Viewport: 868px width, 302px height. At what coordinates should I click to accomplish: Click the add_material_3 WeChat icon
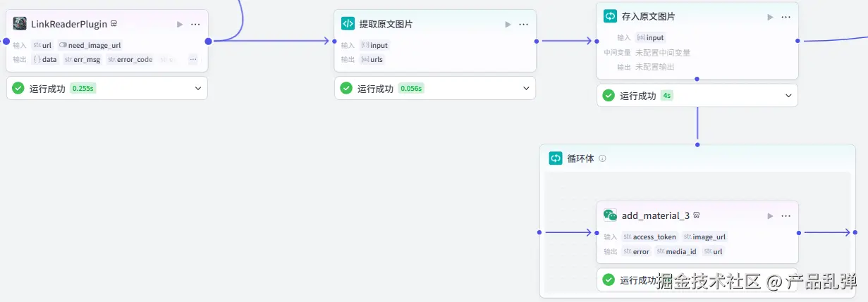tap(610, 215)
